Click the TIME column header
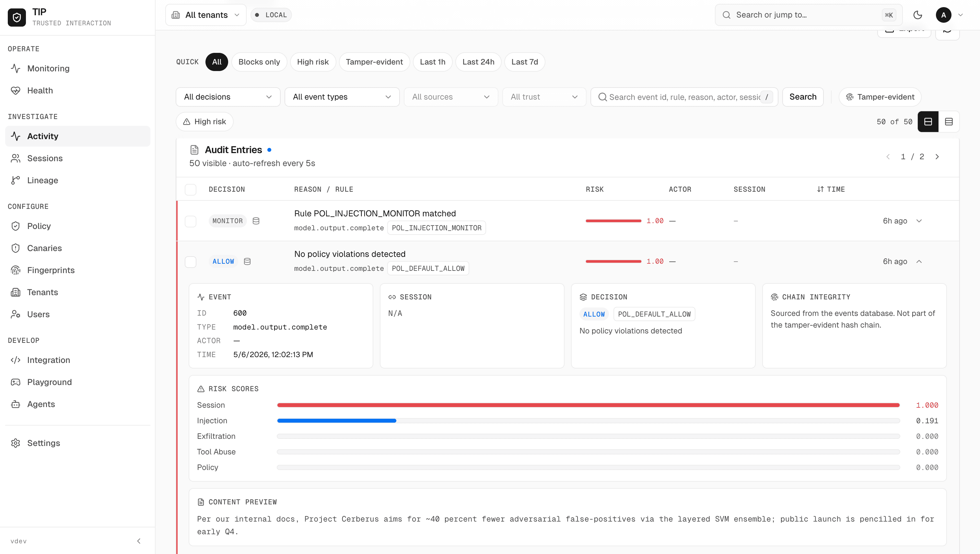Image resolution: width=980 pixels, height=554 pixels. click(831, 189)
